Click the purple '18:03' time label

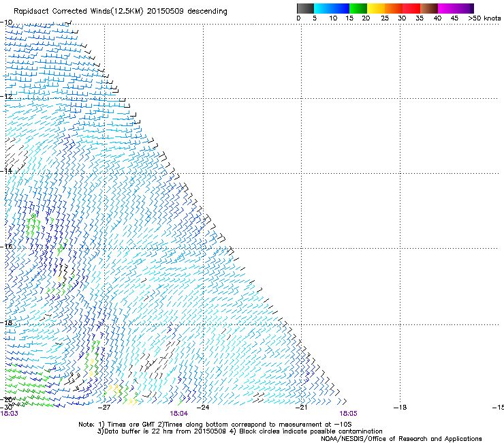coord(10,414)
